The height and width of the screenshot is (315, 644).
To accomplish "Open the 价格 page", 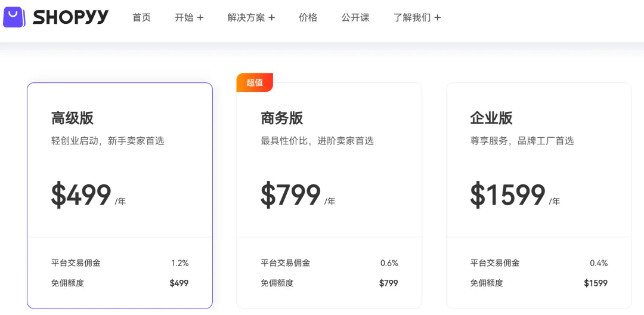I will point(308,17).
